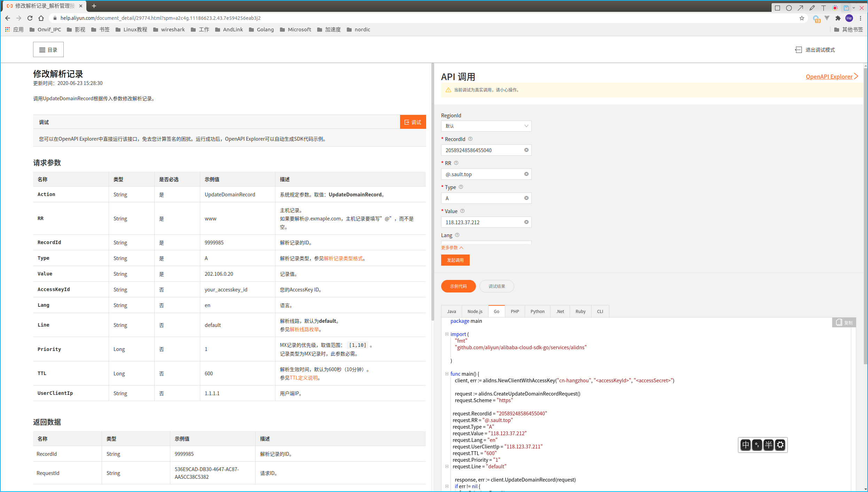Click the RR field clear icon
Image resolution: width=868 pixels, height=492 pixels.
click(526, 173)
